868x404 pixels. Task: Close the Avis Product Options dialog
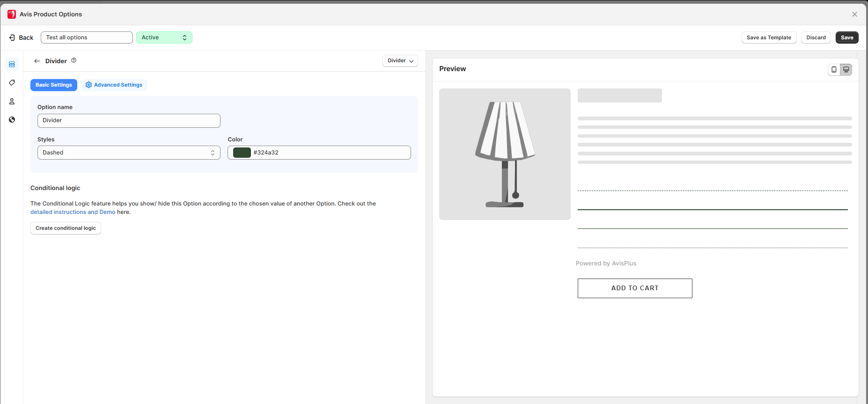point(854,14)
